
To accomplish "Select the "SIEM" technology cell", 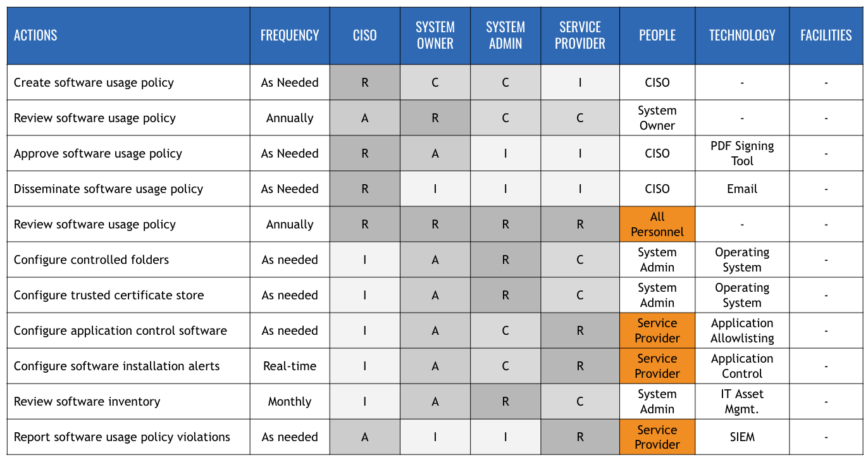I will tap(742, 437).
